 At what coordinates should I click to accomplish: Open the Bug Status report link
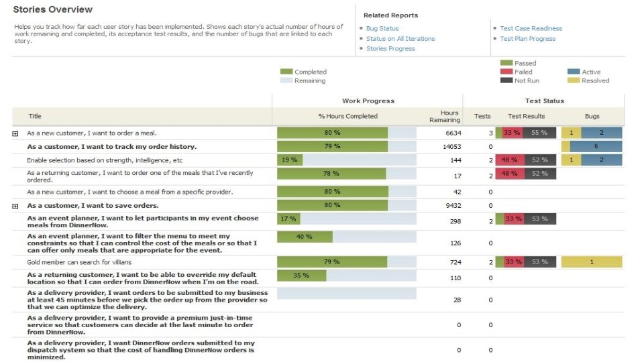click(x=382, y=29)
